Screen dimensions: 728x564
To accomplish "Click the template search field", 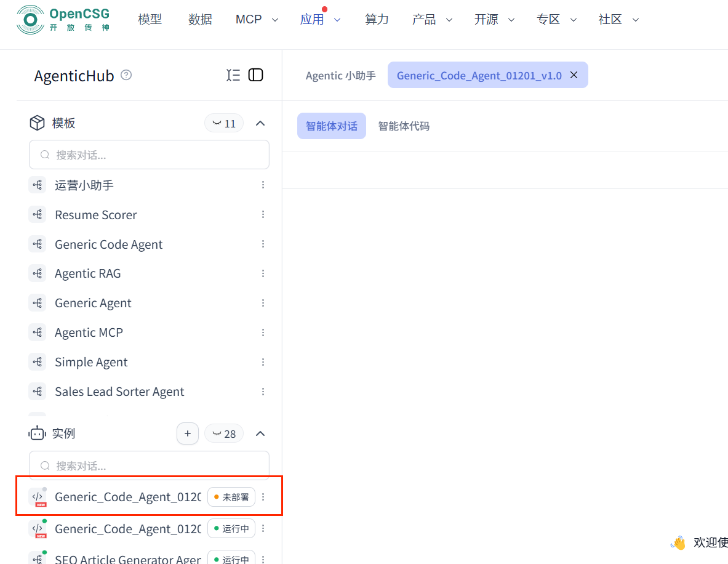I will 149,155.
